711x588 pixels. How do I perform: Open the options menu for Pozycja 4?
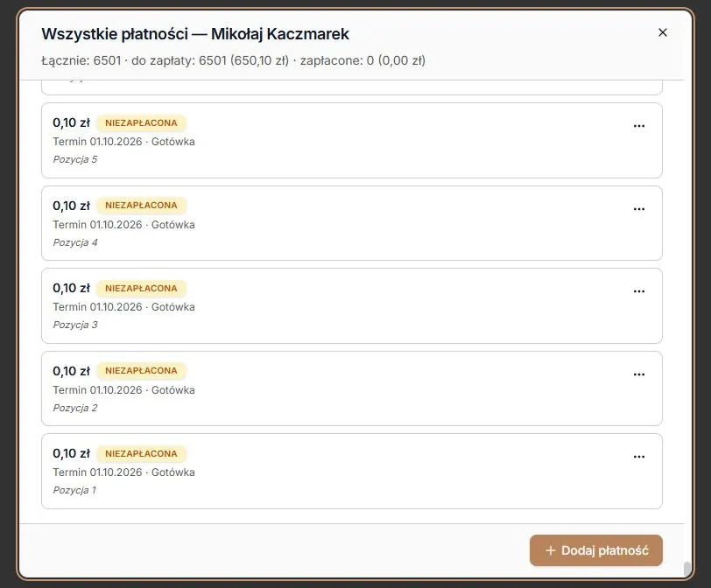639,209
